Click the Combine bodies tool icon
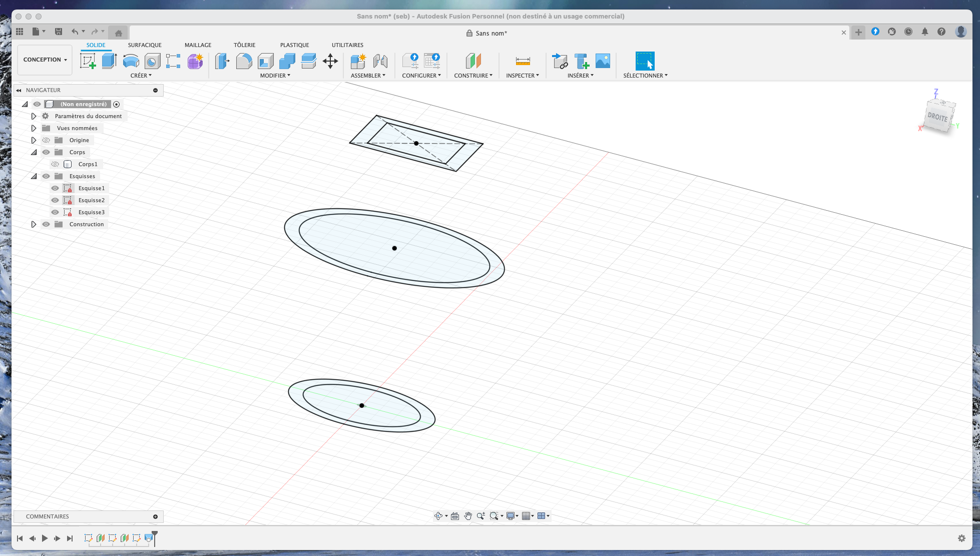 point(287,61)
